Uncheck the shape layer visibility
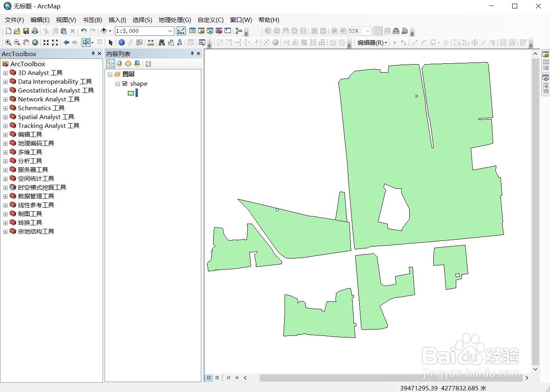The image size is (550, 392). pos(125,83)
